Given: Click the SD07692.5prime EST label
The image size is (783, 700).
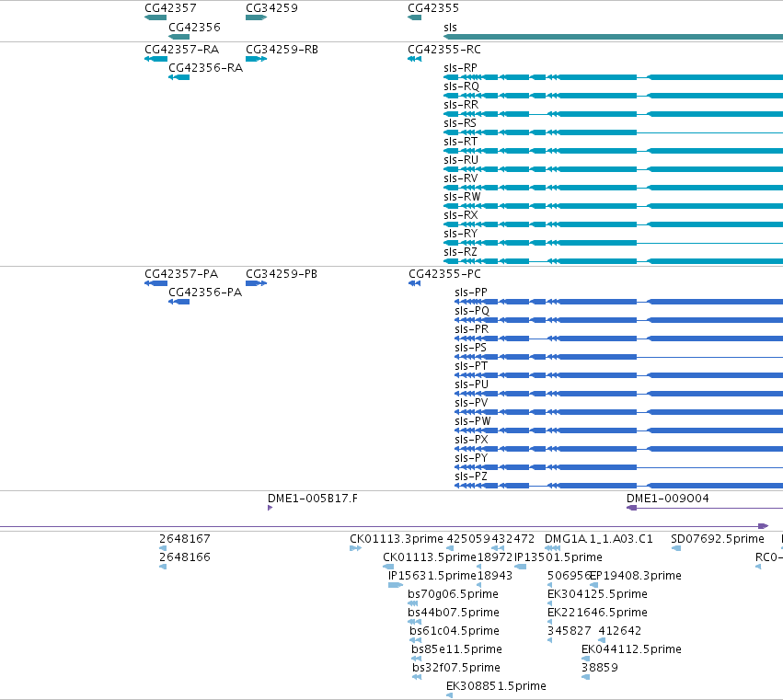Looking at the screenshot, I should (x=718, y=539).
